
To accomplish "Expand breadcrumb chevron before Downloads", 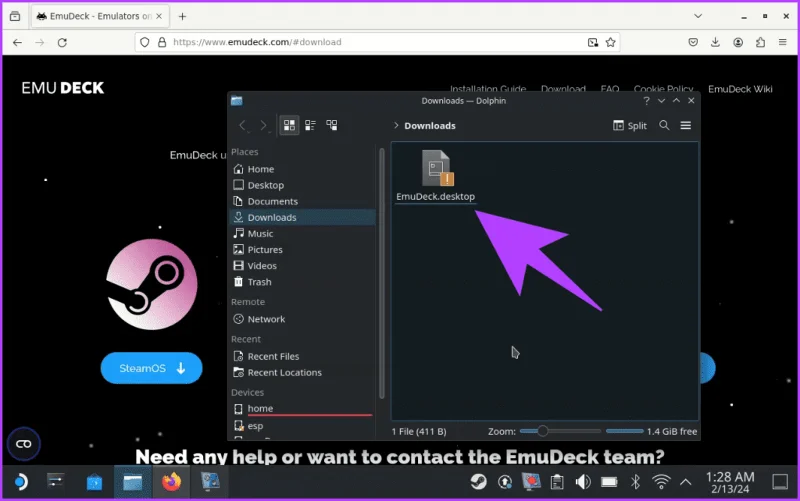I will point(396,126).
